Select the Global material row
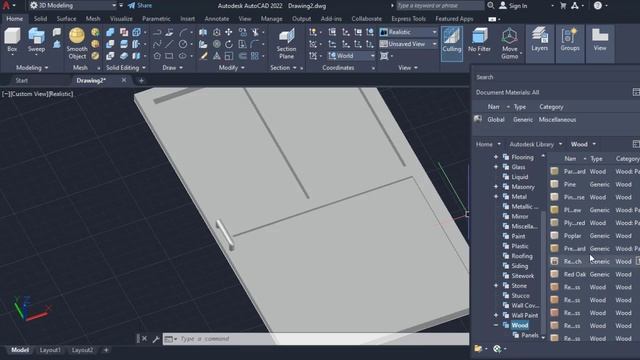The image size is (640, 360). [x=556, y=120]
